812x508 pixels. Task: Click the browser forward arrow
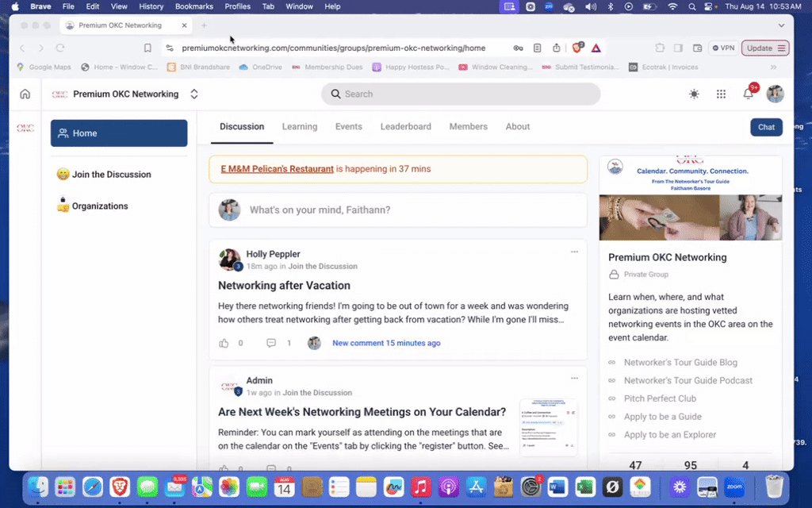[41, 48]
